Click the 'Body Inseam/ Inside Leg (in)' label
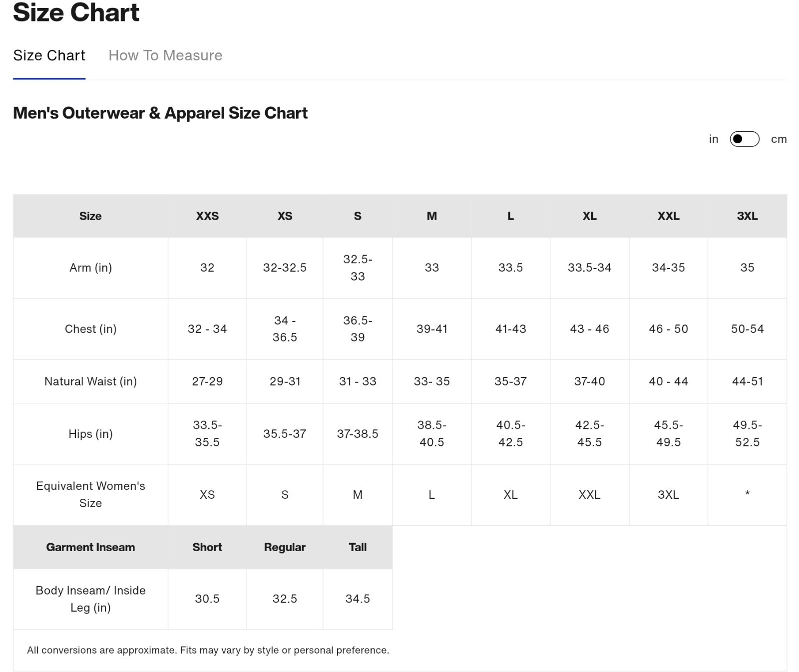This screenshot has width=799, height=672. point(90,599)
